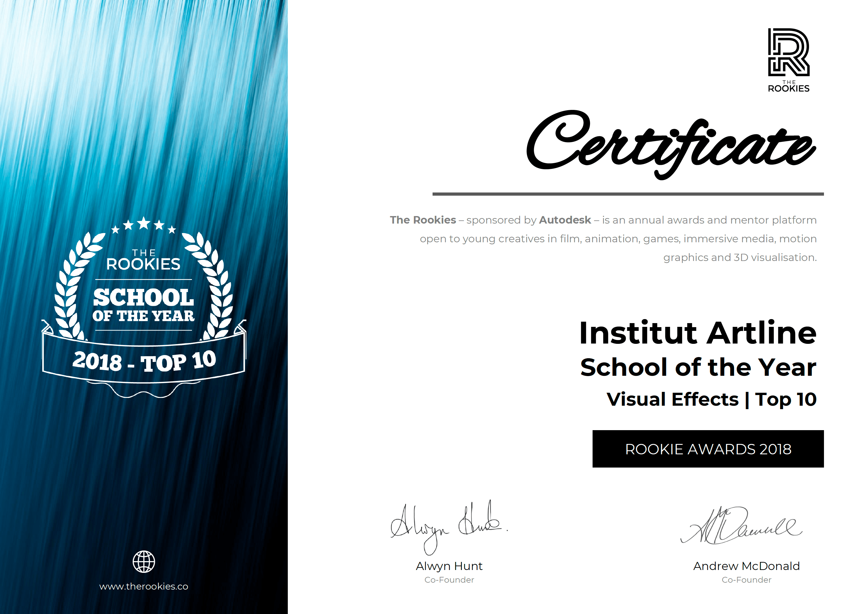Click the 'Visual Effects | Top 10' line
Viewport: 868px width, 614px height.
[x=711, y=400]
